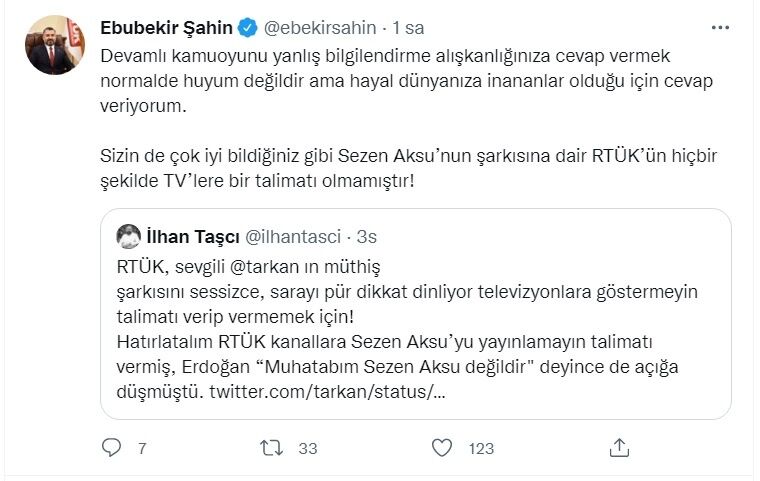Open İlhan Taşcı's name in quoted tweet
760x481 pixels.
click(x=188, y=237)
